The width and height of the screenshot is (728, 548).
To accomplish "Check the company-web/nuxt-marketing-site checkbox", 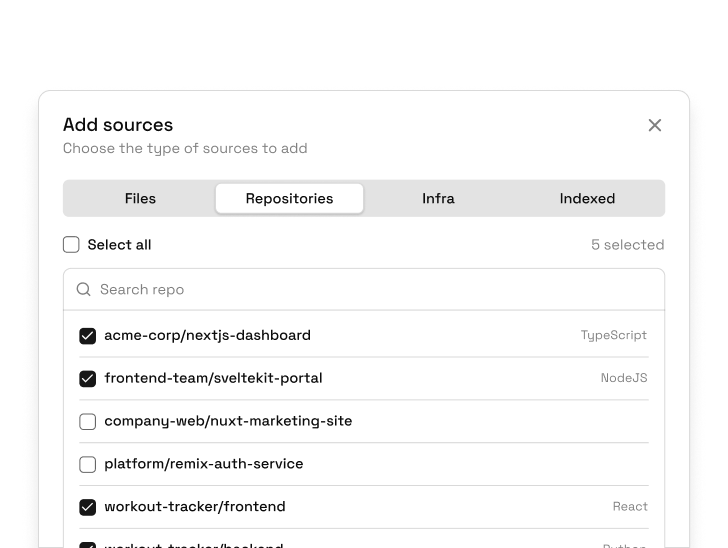I will pyautogui.click(x=88, y=422).
